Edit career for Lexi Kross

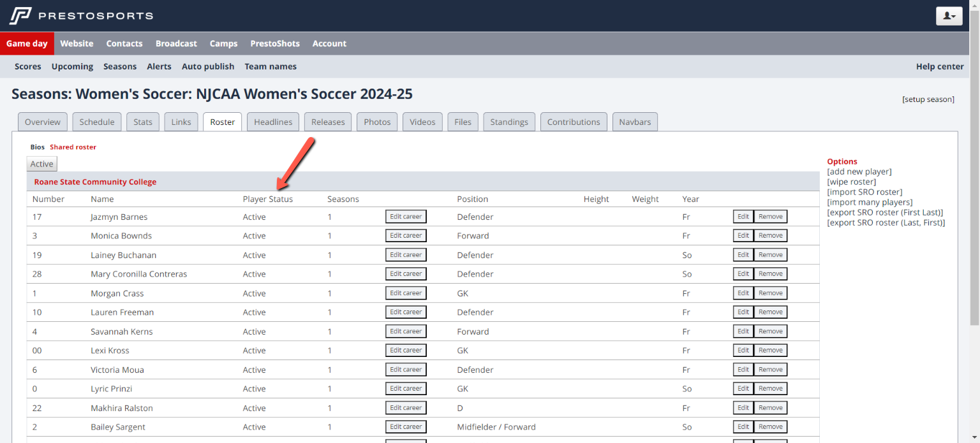point(406,351)
